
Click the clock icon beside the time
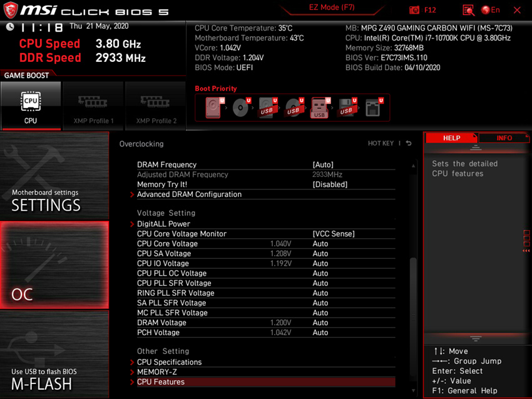tap(10, 27)
